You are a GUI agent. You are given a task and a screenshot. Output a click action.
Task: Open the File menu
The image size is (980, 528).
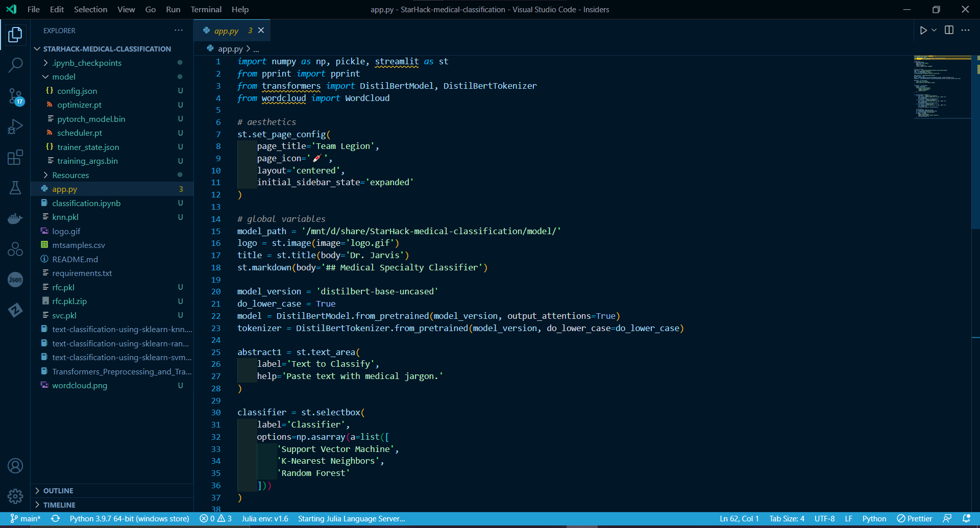[34, 9]
